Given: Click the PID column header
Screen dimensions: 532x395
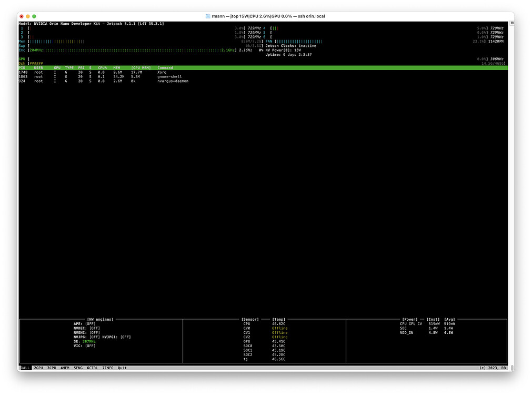Looking at the screenshot, I should pos(22,67).
